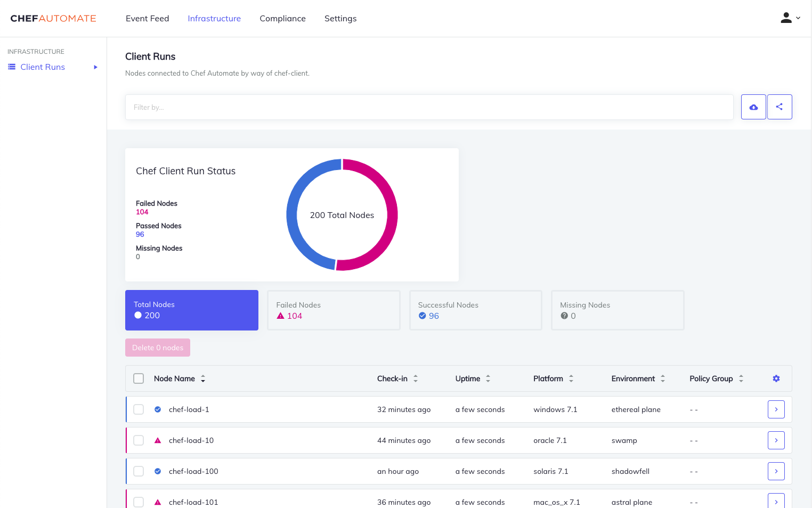This screenshot has width=812, height=508.
Task: Open the user profile icon
Action: click(786, 18)
